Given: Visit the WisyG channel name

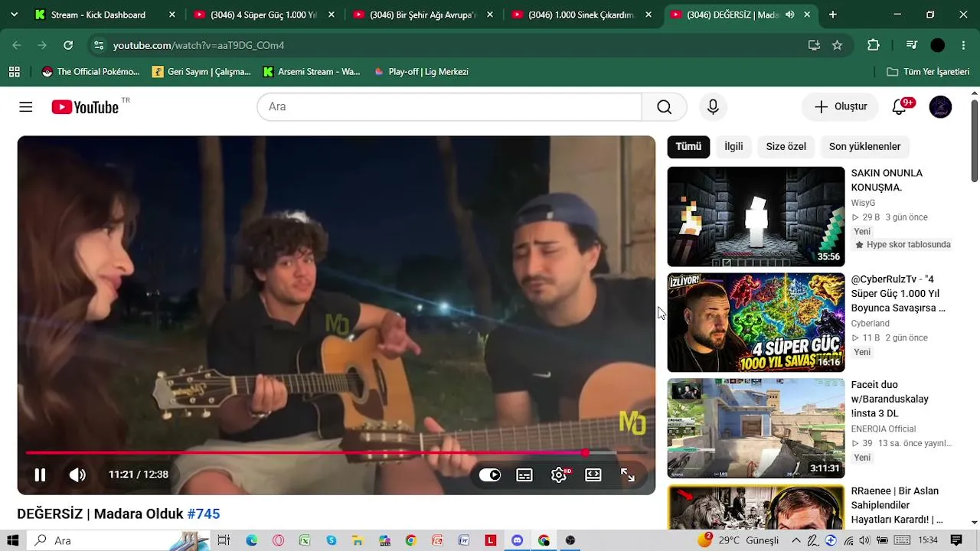Looking at the screenshot, I should click(x=863, y=204).
